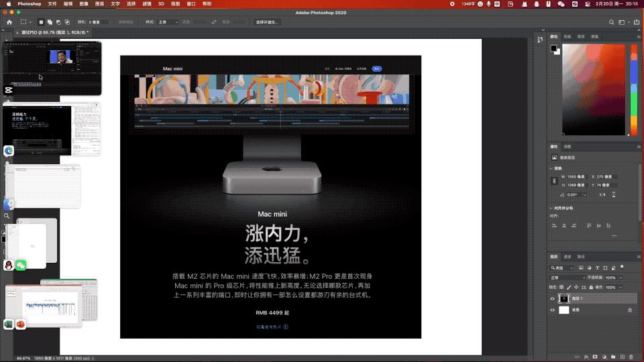Switch to the Adjustments tab beside Properties
This screenshot has height=362, width=644.
coord(568,147)
